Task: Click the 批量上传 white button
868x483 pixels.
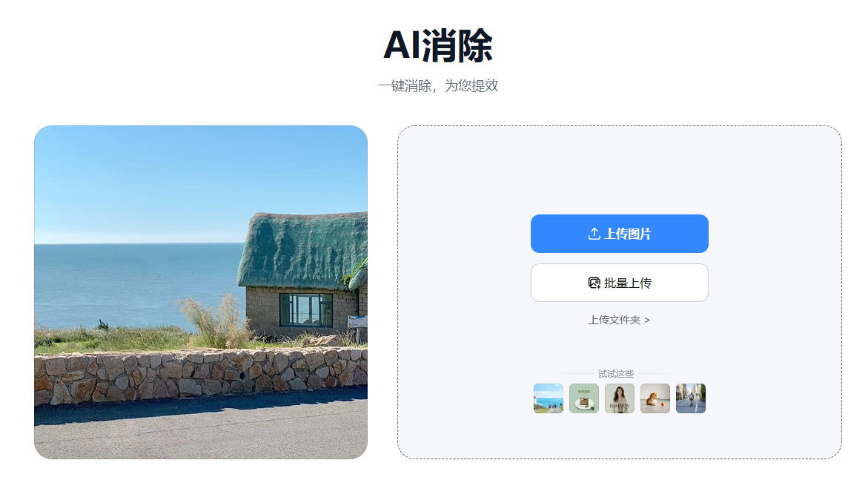Action: (x=620, y=283)
